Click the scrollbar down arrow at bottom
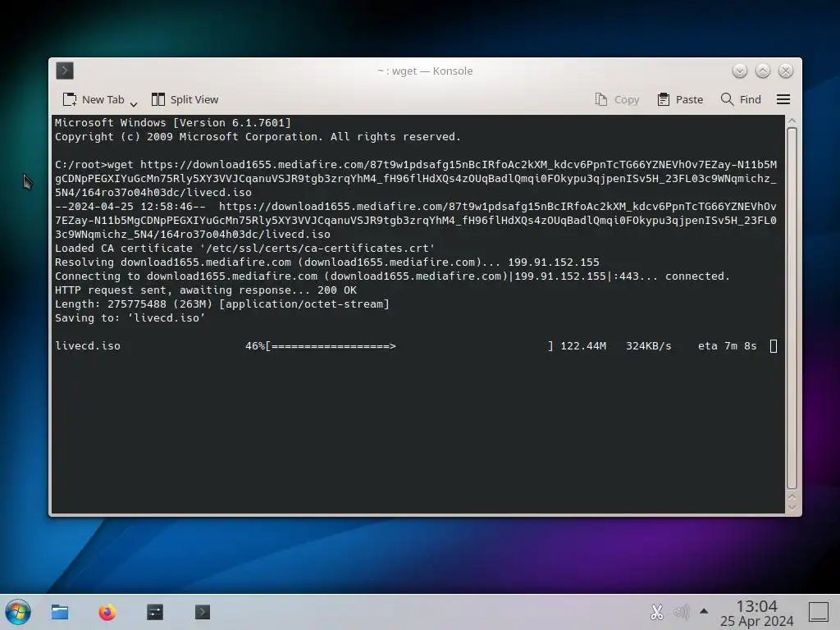840x630 pixels. 792,507
